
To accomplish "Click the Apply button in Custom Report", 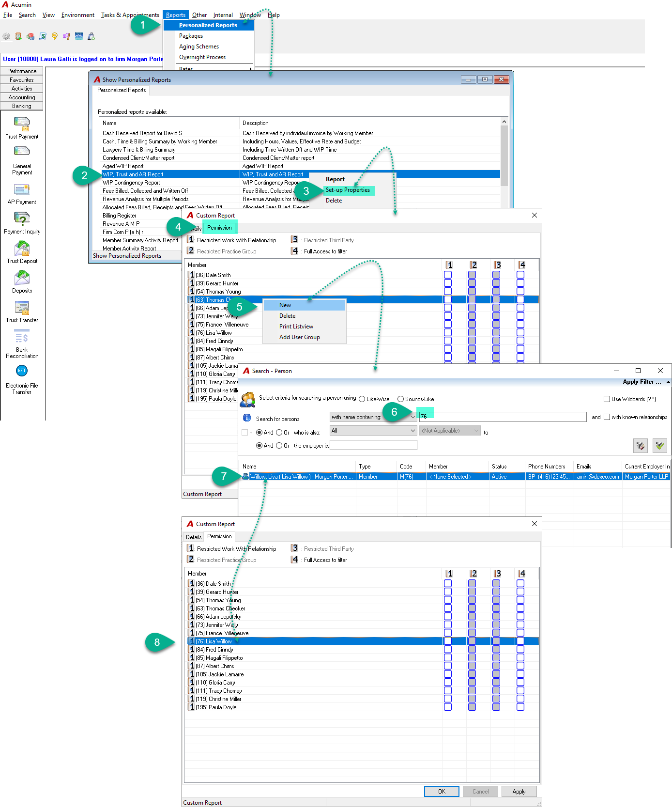I will tap(519, 792).
